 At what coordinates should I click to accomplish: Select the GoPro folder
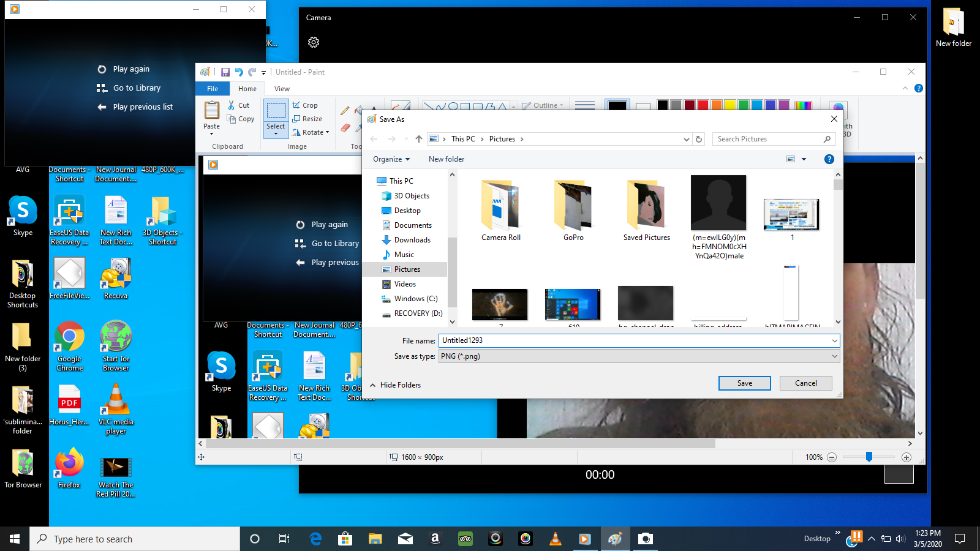click(x=574, y=211)
